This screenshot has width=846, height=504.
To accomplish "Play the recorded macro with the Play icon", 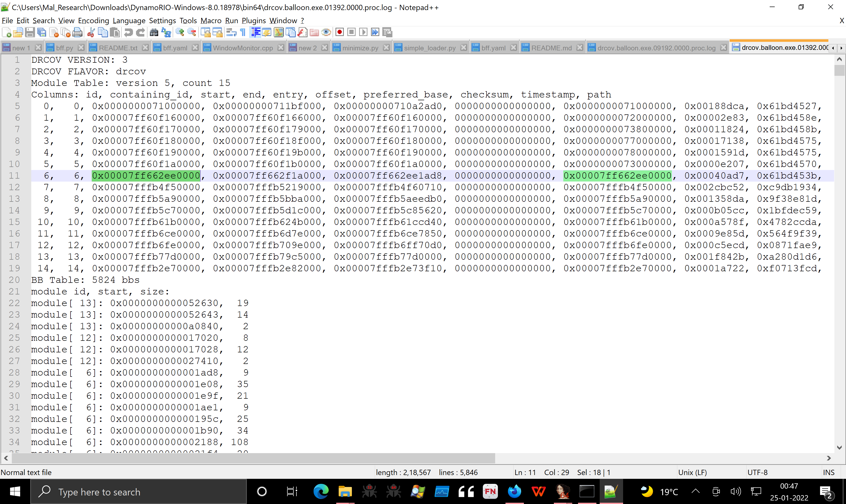I will tap(363, 32).
